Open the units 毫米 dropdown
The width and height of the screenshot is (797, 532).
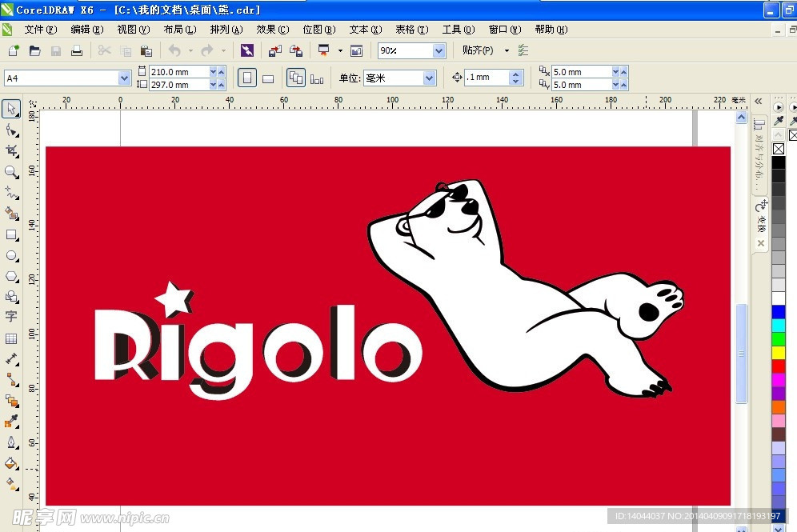(429, 78)
